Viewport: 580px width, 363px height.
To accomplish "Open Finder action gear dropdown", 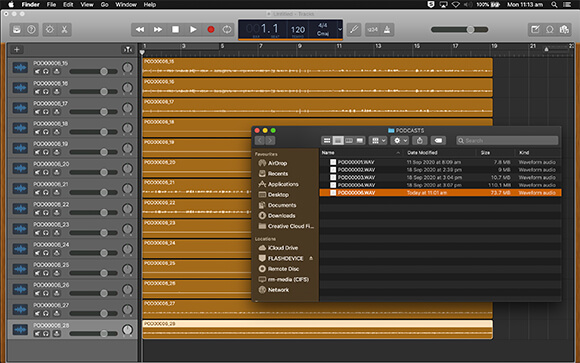I will [x=400, y=141].
